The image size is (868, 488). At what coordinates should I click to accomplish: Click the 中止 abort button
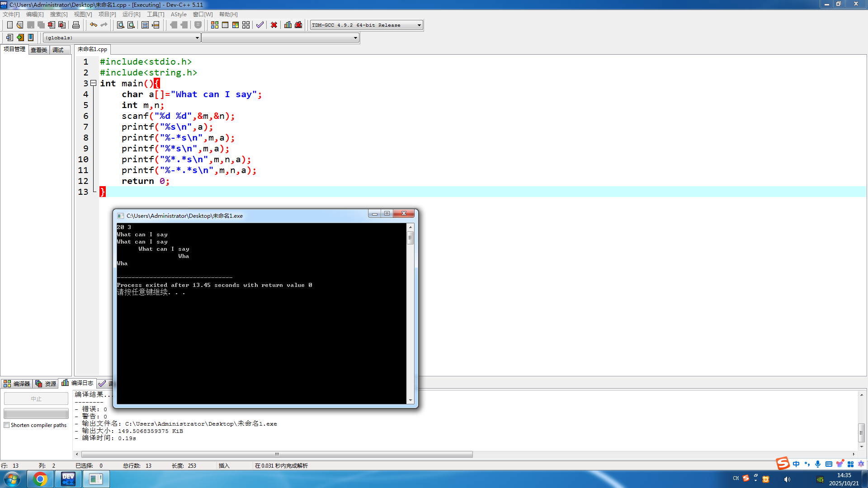click(x=36, y=399)
